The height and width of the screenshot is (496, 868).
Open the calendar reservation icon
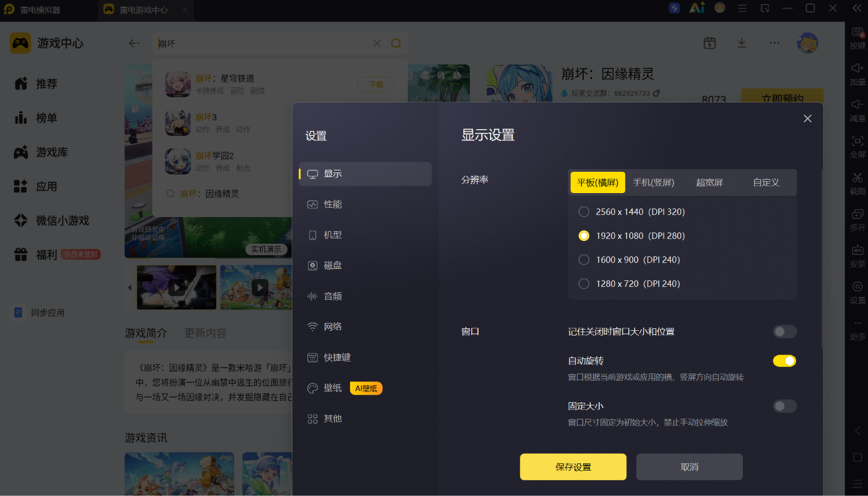tap(710, 43)
